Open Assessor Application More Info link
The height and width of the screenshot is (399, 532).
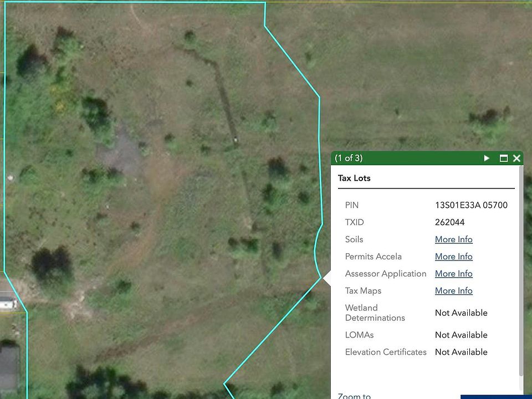tap(453, 274)
